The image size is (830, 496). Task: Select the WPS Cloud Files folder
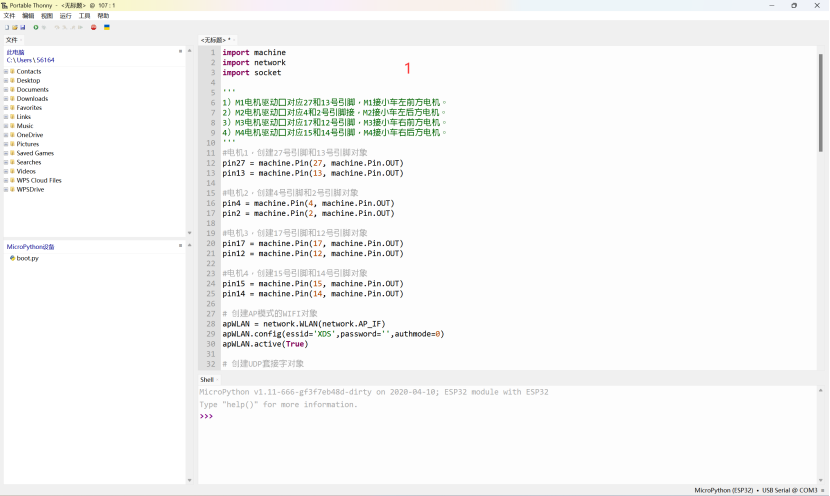click(39, 181)
